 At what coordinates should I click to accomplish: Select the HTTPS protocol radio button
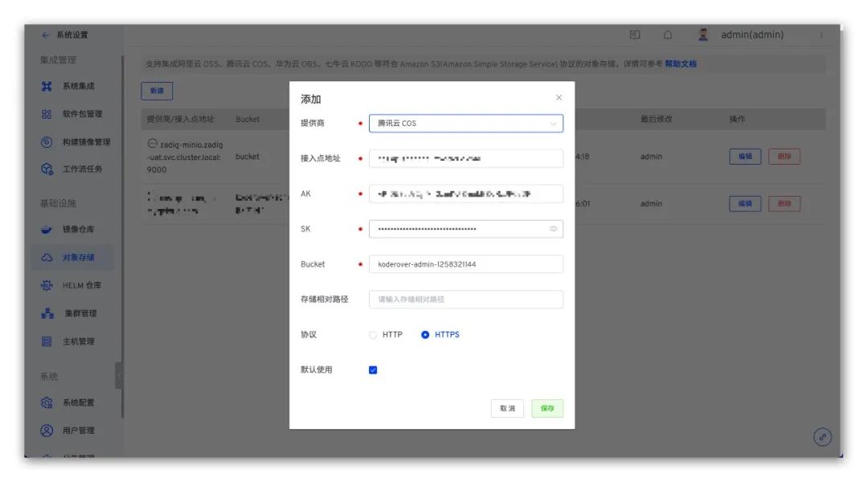point(425,335)
